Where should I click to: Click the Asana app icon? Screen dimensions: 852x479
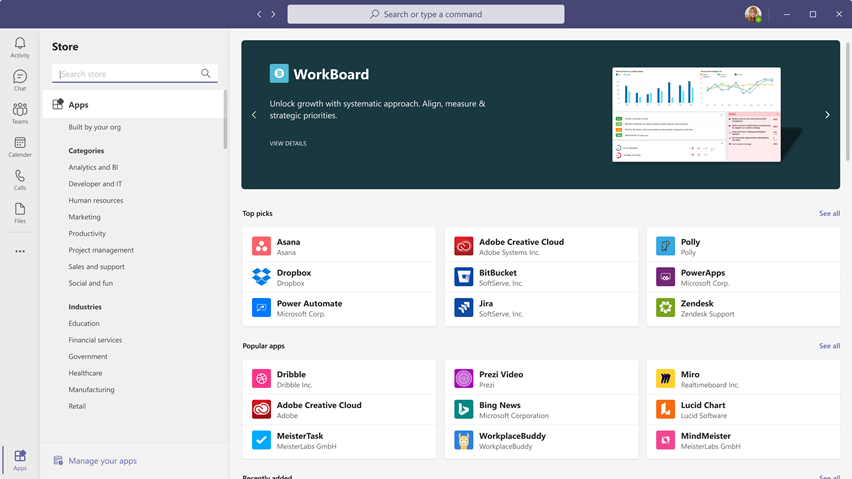(x=261, y=246)
